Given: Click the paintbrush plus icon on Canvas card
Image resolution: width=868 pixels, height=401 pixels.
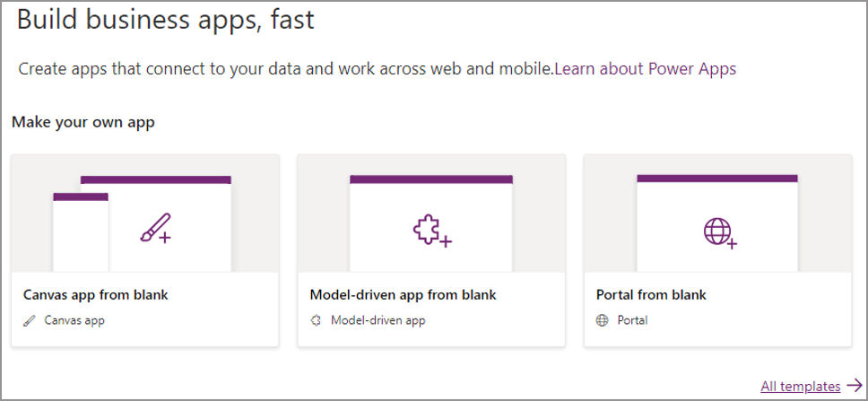Looking at the screenshot, I should click(x=155, y=228).
